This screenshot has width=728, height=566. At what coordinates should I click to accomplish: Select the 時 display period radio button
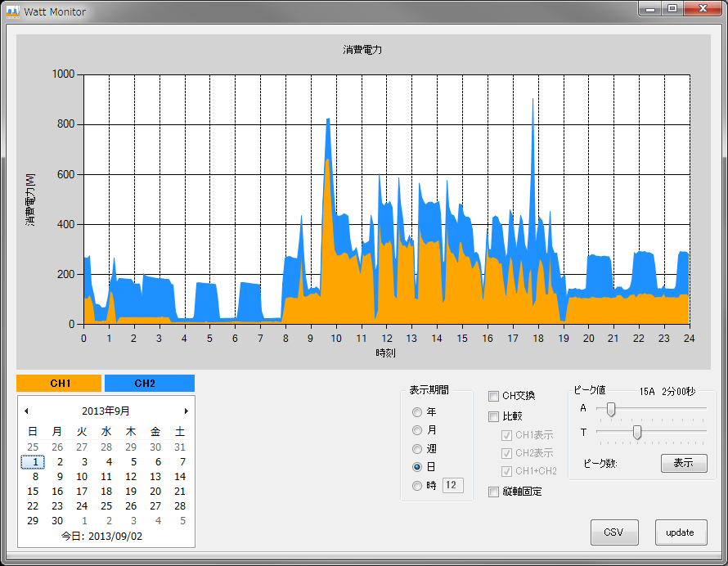(417, 486)
